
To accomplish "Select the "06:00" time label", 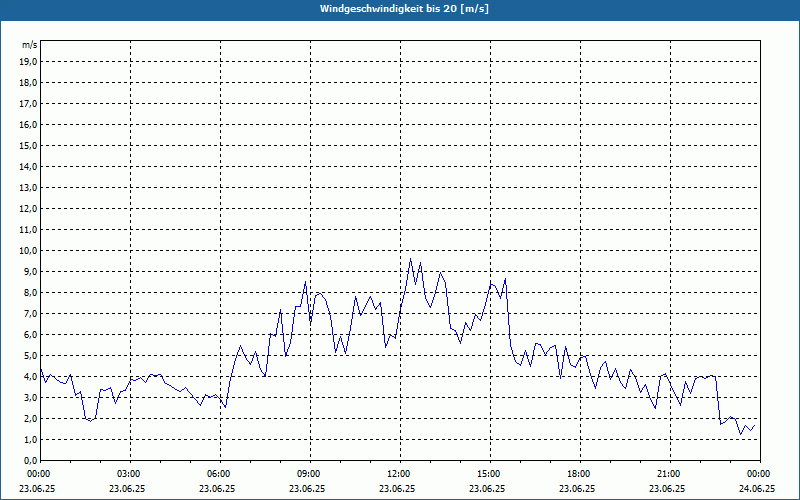I will [220, 474].
